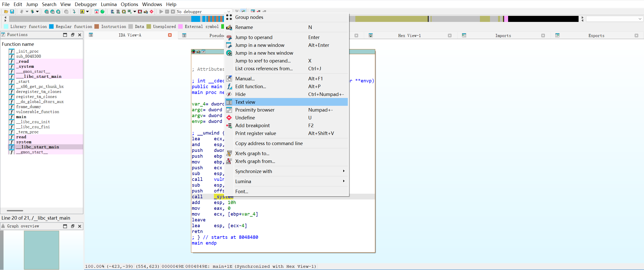Click the green circle toolbar icon
Image resolution: width=644 pixels, height=270 pixels.
(102, 12)
